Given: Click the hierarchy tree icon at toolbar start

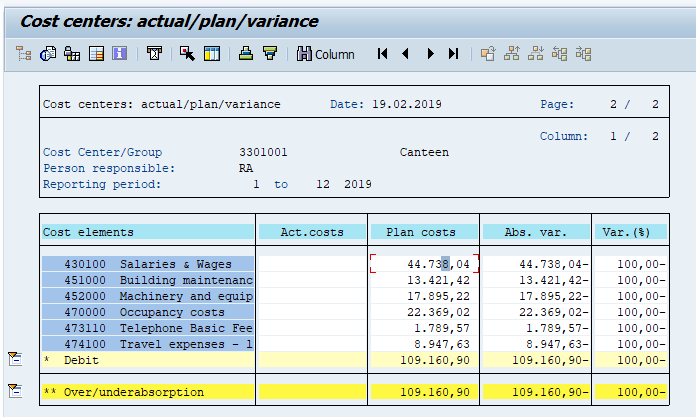Looking at the screenshot, I should 24,54.
